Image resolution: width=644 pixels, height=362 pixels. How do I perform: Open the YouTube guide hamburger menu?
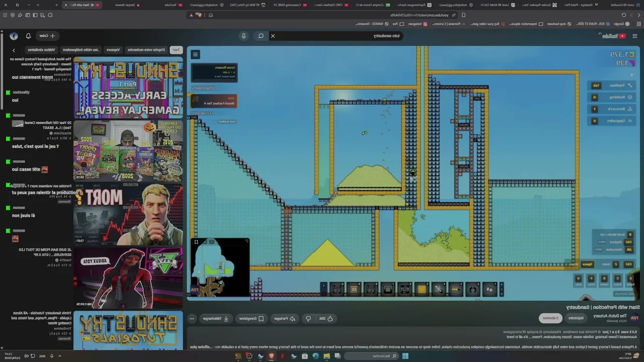(x=634, y=36)
